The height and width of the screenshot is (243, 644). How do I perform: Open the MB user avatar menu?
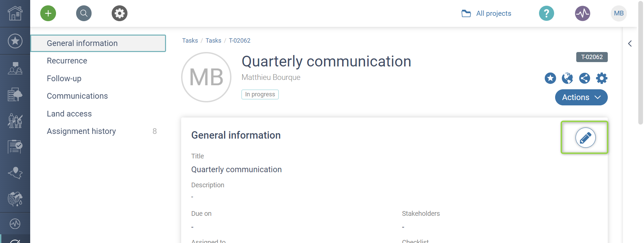(619, 13)
